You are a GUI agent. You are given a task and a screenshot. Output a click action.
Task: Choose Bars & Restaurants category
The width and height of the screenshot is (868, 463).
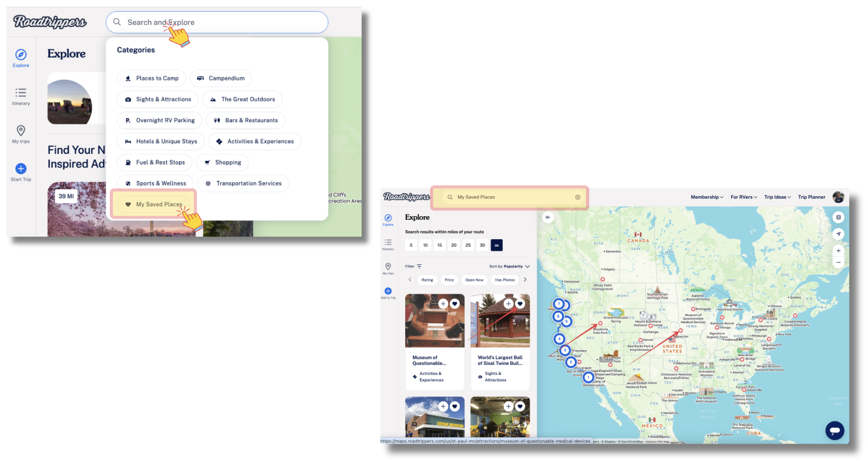click(245, 120)
